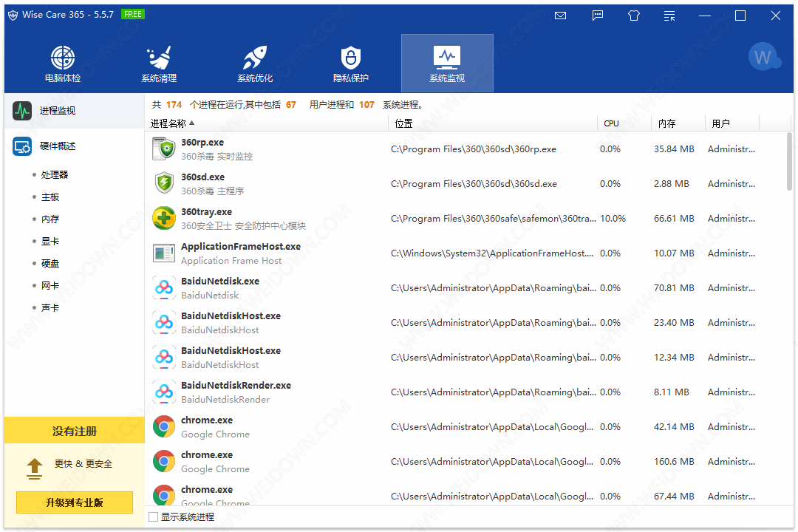Click the 没有注册 banner
Viewport: 798px width, 532px height.
75,431
